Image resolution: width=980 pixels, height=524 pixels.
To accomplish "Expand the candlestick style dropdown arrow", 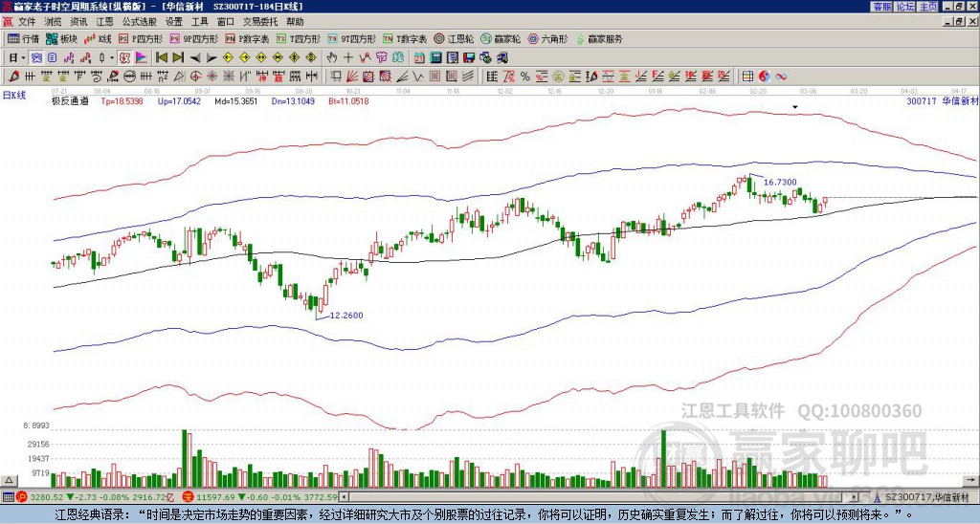I will coord(112,58).
